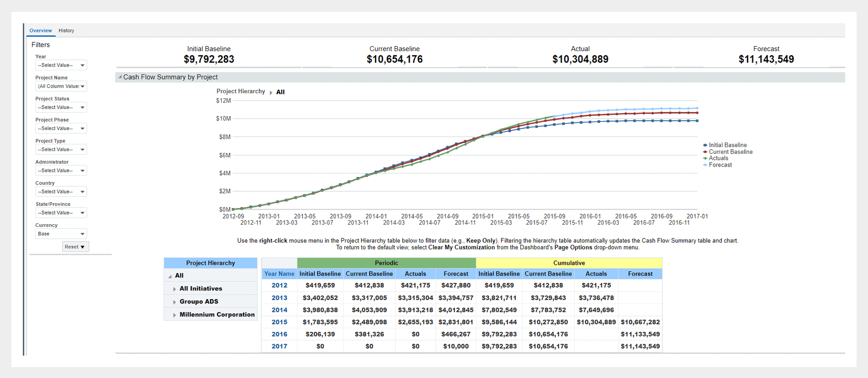Open the Currency dropdown set to Base

[x=61, y=234]
